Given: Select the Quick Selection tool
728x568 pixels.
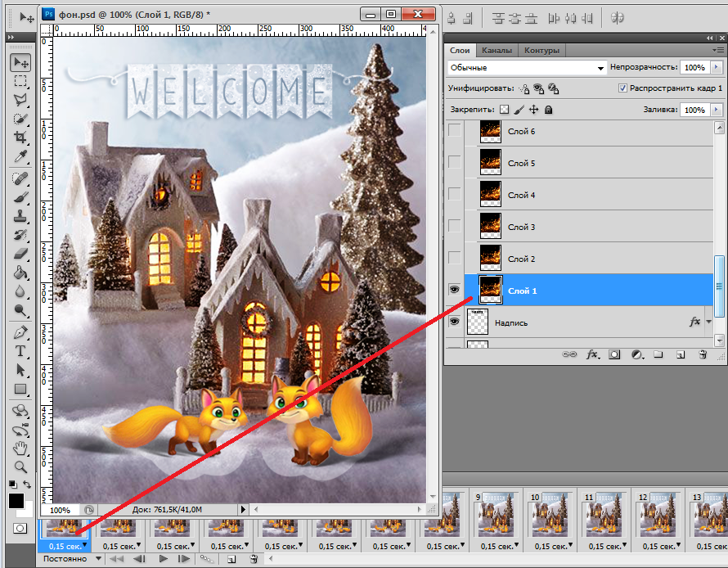Looking at the screenshot, I should pyautogui.click(x=20, y=119).
